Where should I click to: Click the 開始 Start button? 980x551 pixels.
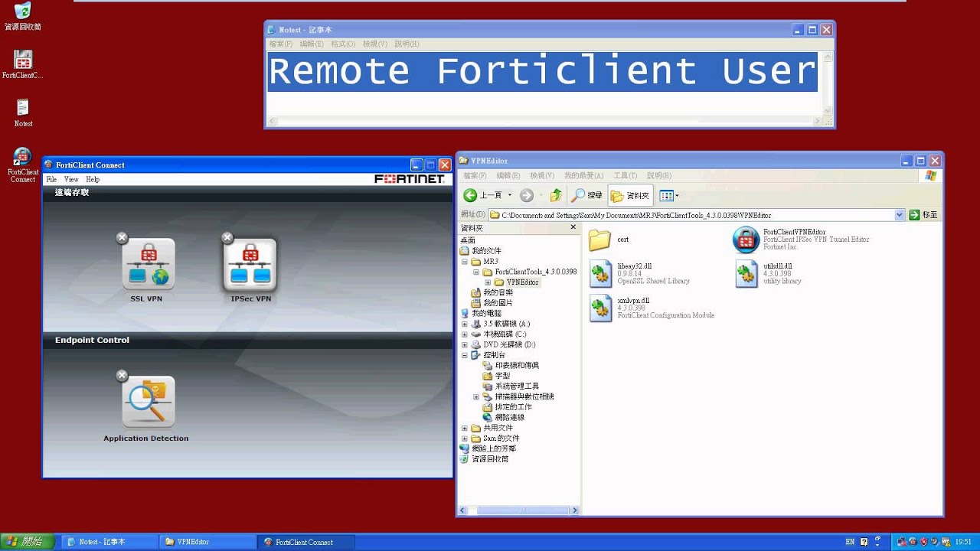click(27, 542)
